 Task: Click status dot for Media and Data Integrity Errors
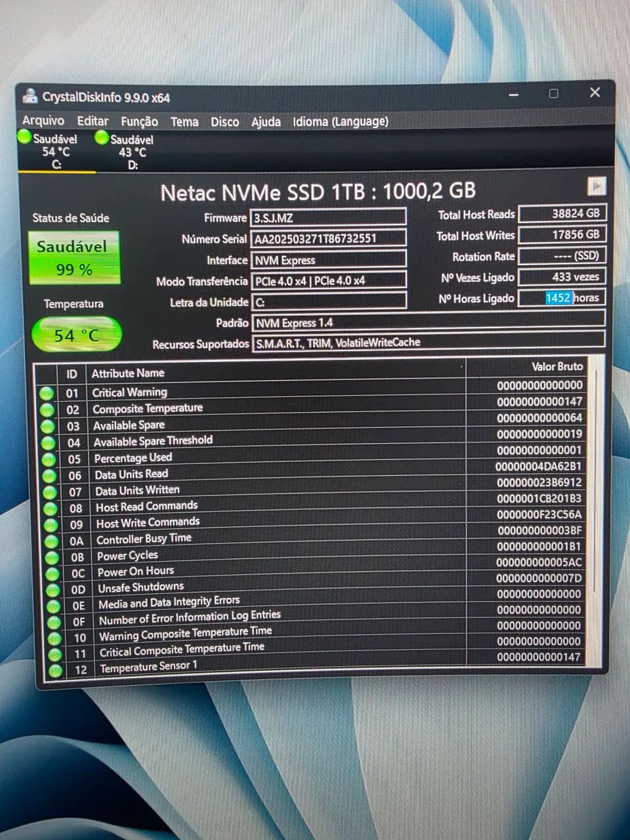click(54, 606)
